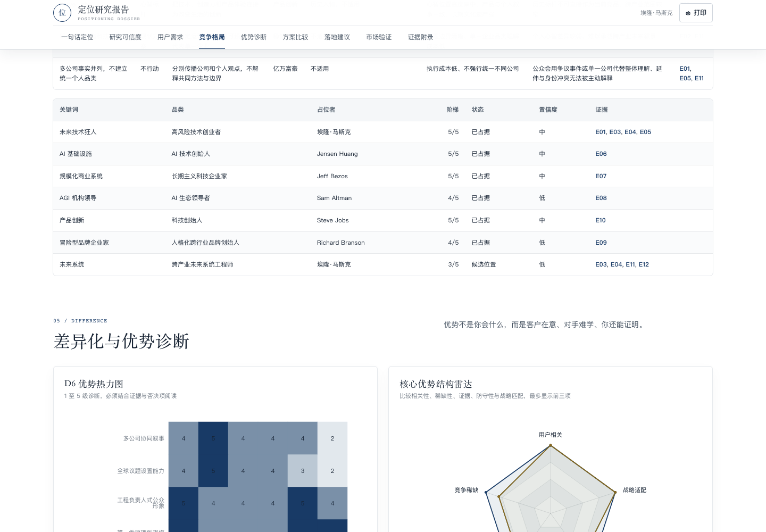Screen dimensions: 766x532
Task: Open evidence link E10
Action: [x=601, y=220]
